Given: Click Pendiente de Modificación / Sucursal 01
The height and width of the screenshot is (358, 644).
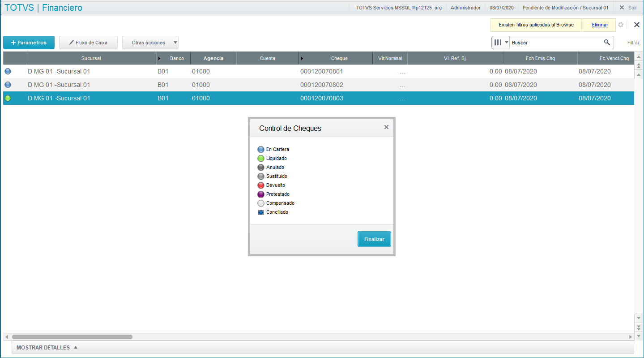Looking at the screenshot, I should tap(565, 8).
